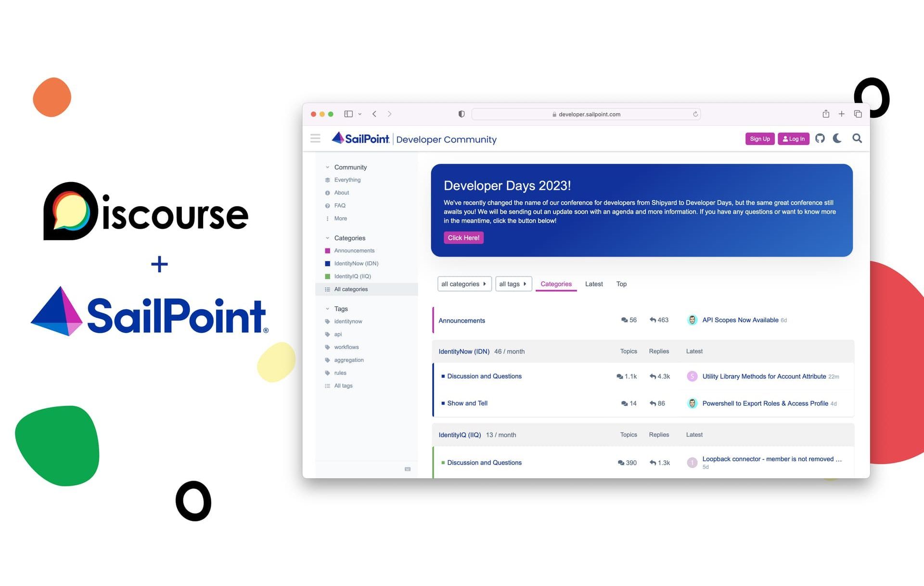Click the hamburger menu icon
This screenshot has width=924, height=586.
pos(315,140)
